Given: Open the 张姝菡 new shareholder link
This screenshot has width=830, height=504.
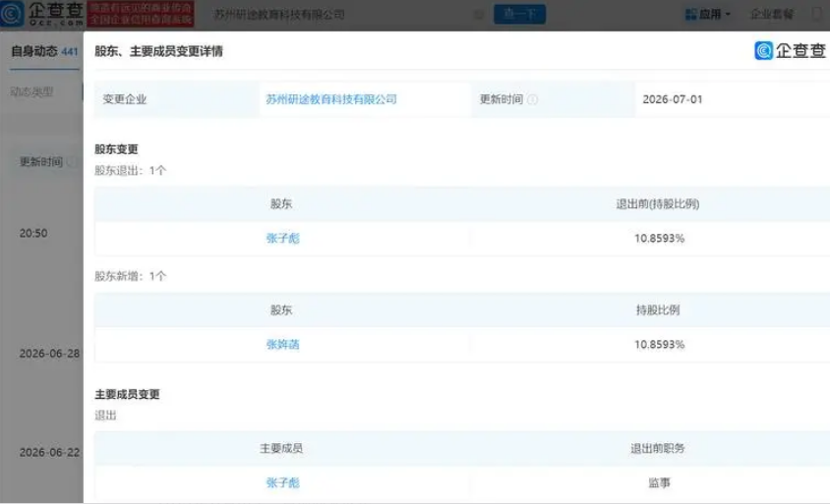Looking at the screenshot, I should click(x=282, y=344).
